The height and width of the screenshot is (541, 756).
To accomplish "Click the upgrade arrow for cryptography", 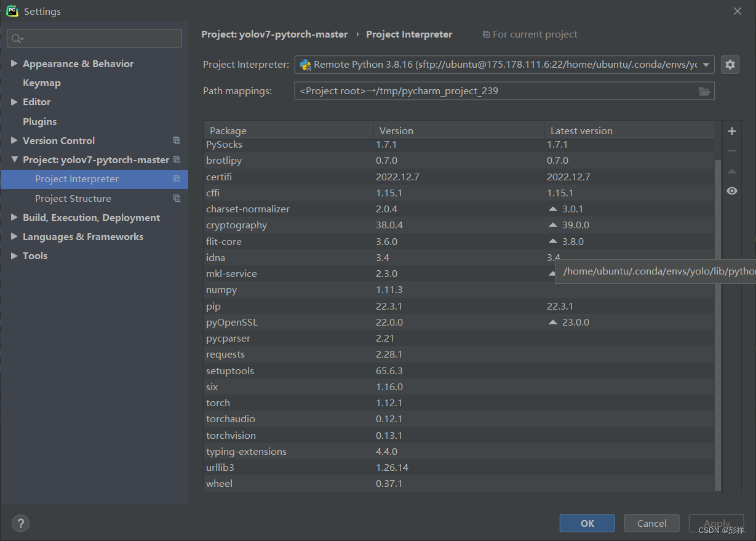I will pyautogui.click(x=552, y=225).
